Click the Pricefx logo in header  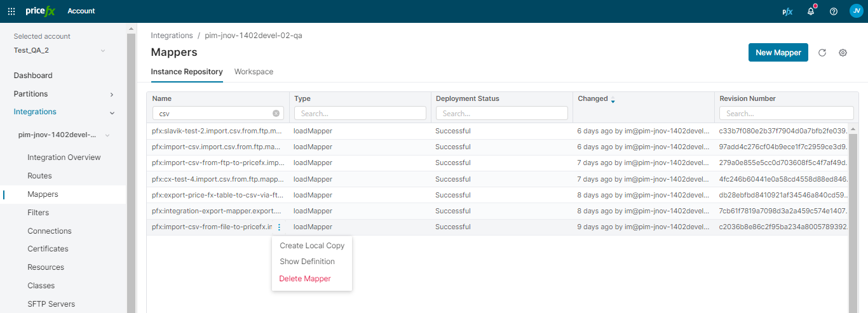[x=41, y=11]
